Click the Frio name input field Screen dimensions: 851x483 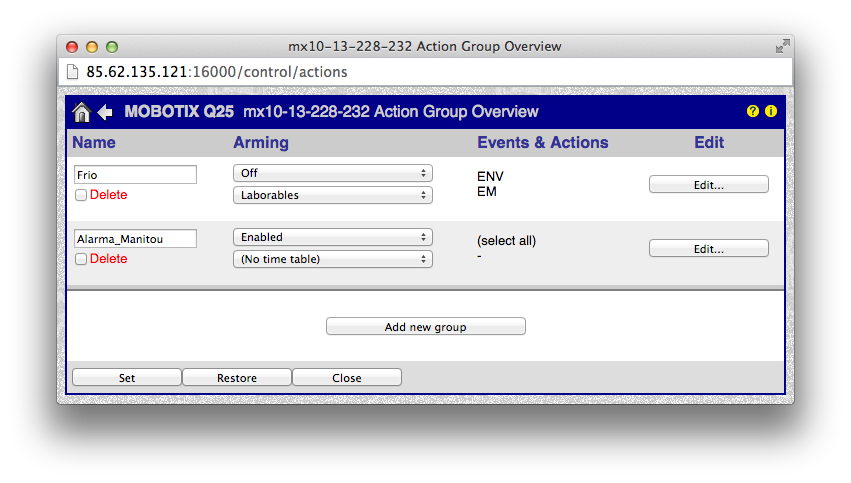click(x=135, y=175)
